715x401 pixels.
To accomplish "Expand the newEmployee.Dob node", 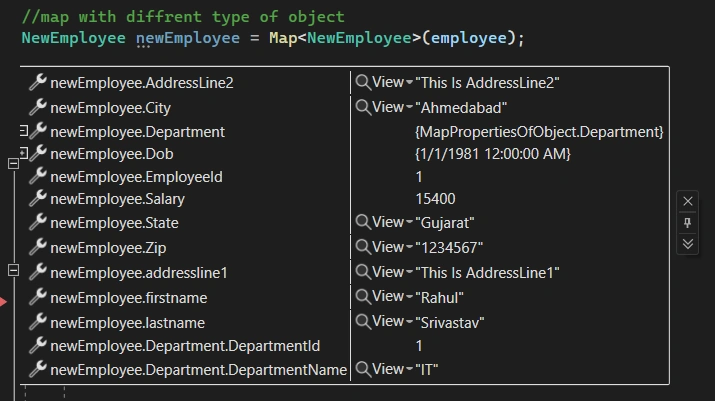I will (24, 153).
